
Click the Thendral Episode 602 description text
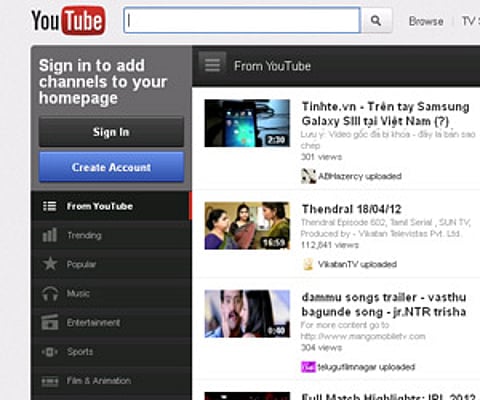(x=385, y=228)
